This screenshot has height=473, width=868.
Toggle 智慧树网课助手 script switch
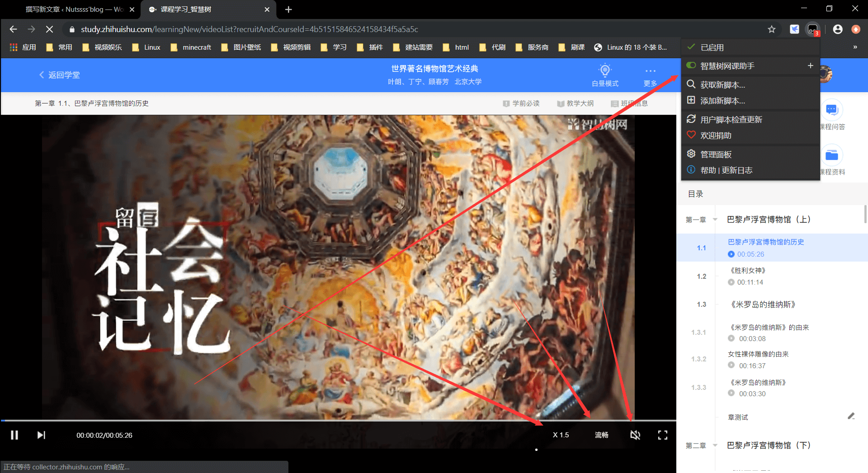point(691,66)
